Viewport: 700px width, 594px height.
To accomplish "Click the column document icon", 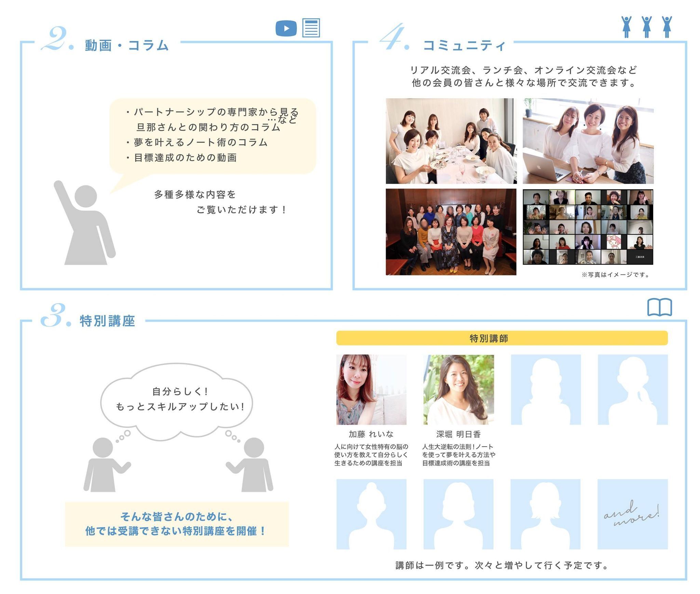I will 311,28.
